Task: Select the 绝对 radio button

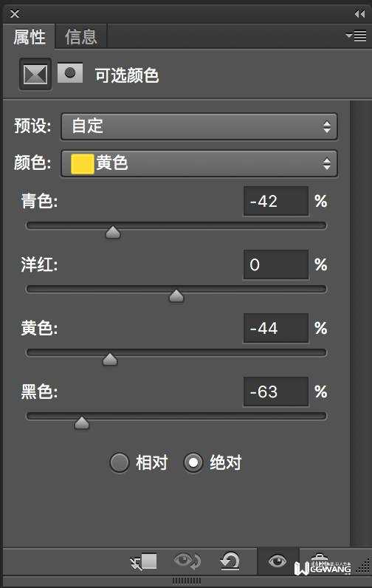Action: point(193,462)
